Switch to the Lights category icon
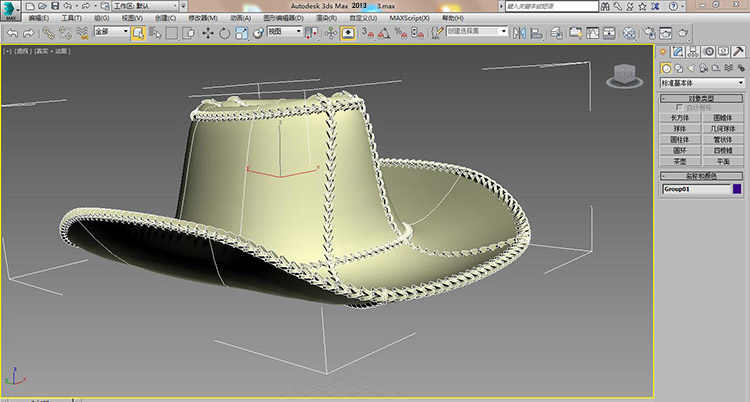 [692, 67]
